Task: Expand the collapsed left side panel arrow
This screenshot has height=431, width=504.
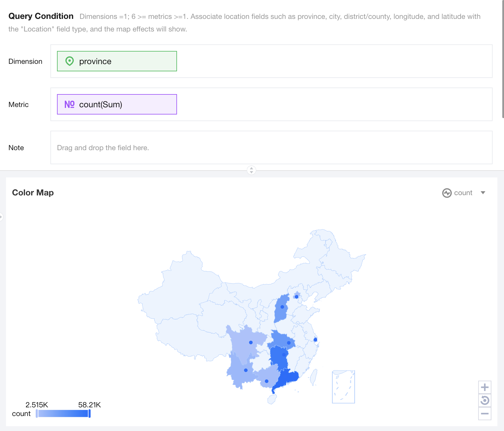Action: [x=1, y=216]
